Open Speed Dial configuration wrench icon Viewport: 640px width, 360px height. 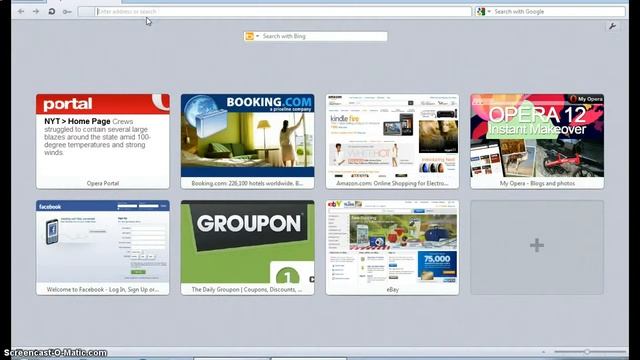pyautogui.click(x=612, y=27)
